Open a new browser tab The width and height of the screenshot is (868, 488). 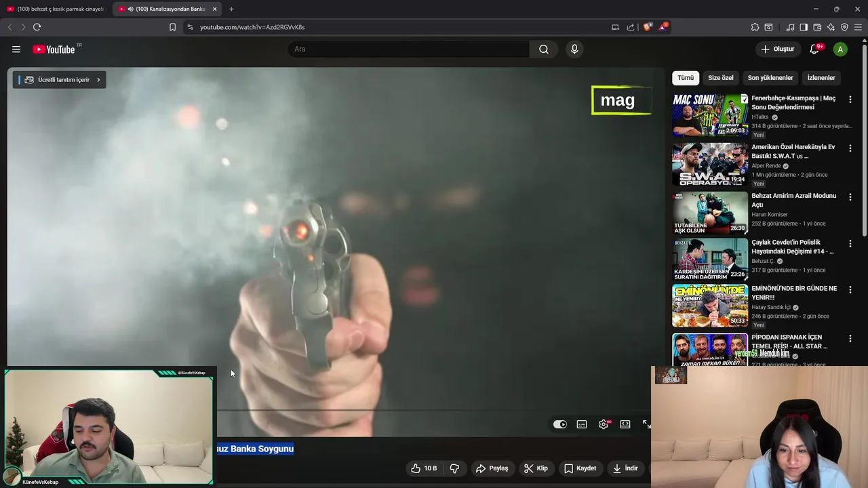click(231, 9)
